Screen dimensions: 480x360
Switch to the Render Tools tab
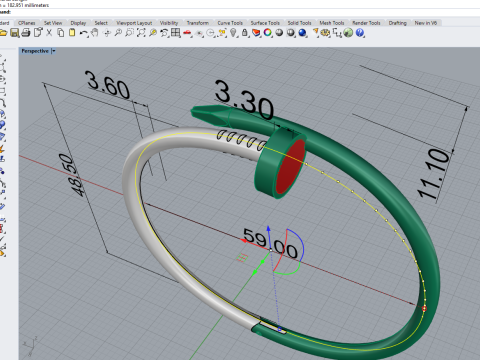tap(366, 23)
